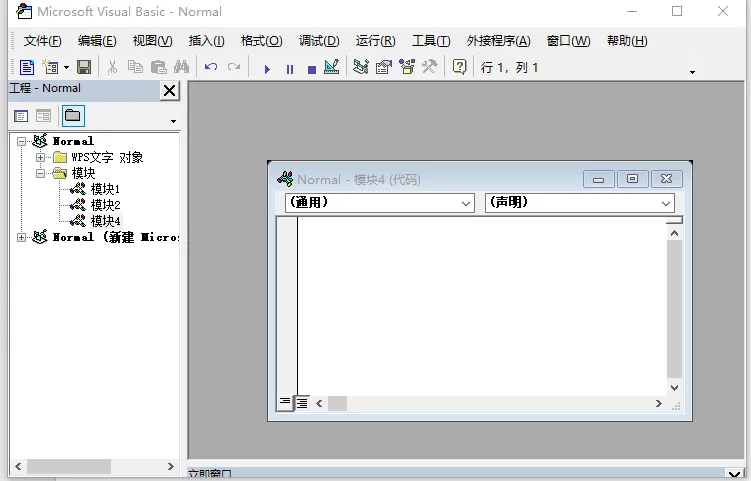Open the 外接程序(A) menu
751x481 pixels.
pyautogui.click(x=499, y=41)
